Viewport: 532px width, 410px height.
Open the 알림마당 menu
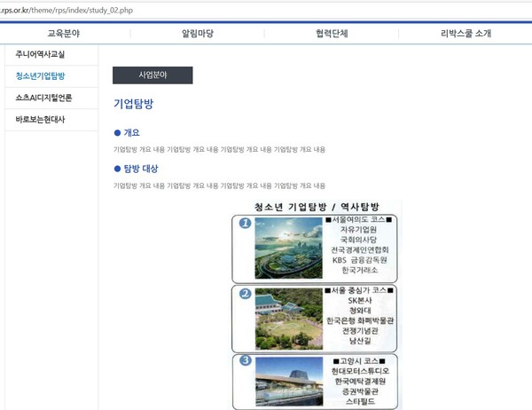coord(198,34)
